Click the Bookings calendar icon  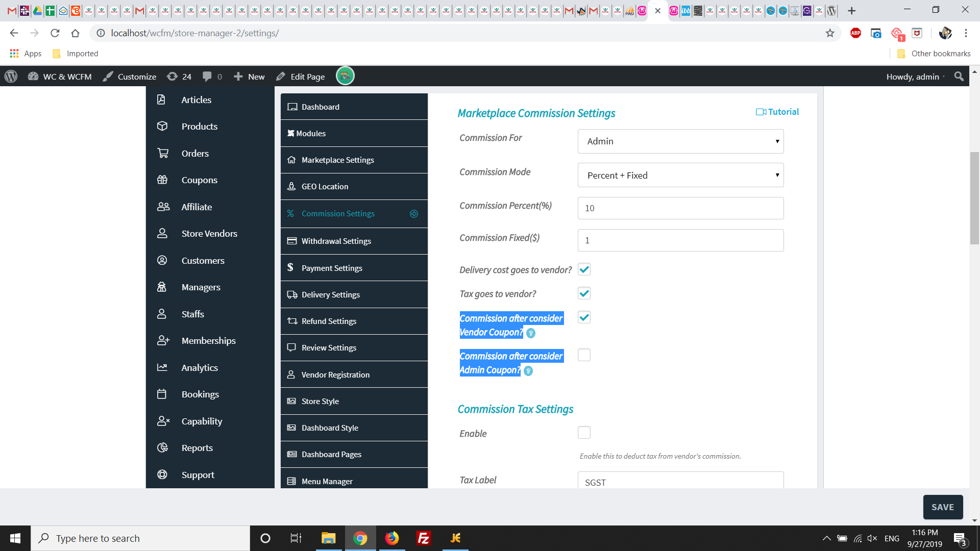point(162,394)
